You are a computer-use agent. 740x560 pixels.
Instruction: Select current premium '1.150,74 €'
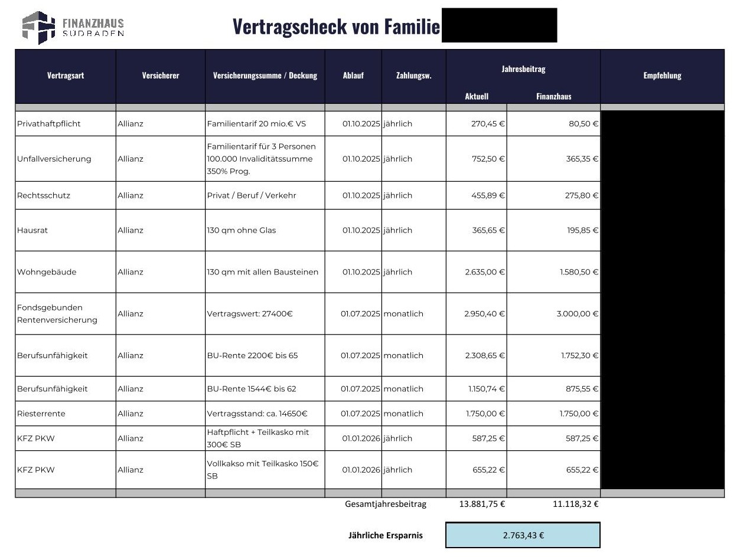click(487, 389)
